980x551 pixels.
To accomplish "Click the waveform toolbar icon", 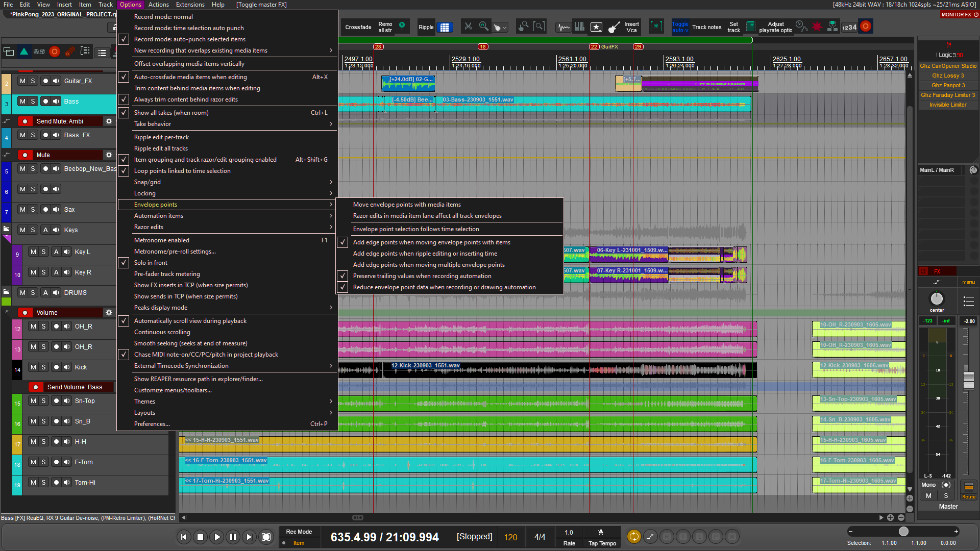I will tap(563, 27).
